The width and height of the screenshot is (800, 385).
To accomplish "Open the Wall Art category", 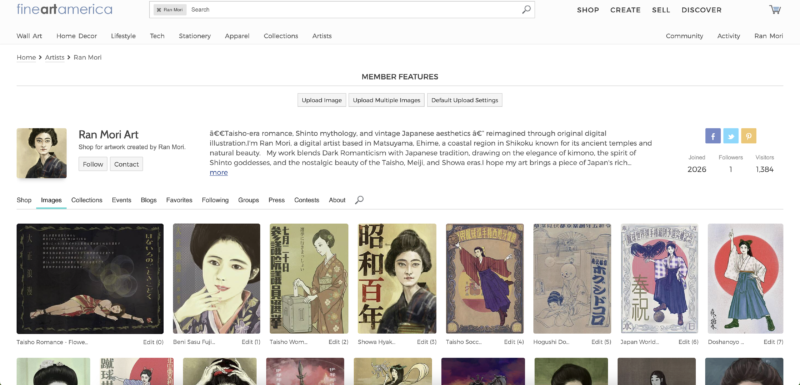I will click(29, 36).
